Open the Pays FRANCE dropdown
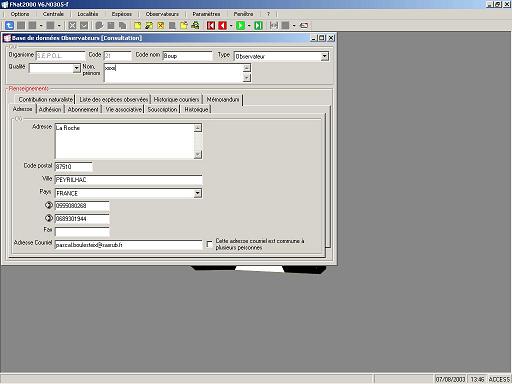Image resolution: width=512 pixels, height=384 pixels. [x=198, y=193]
